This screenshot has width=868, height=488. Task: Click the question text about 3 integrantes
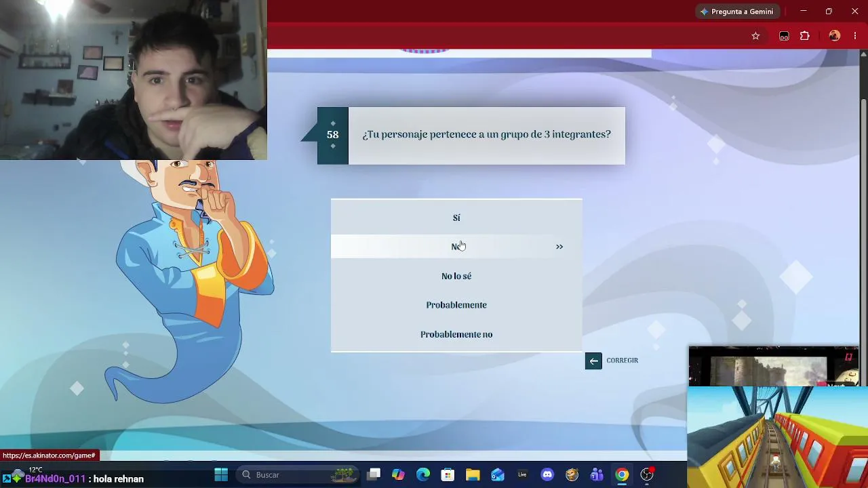pyautogui.click(x=486, y=135)
